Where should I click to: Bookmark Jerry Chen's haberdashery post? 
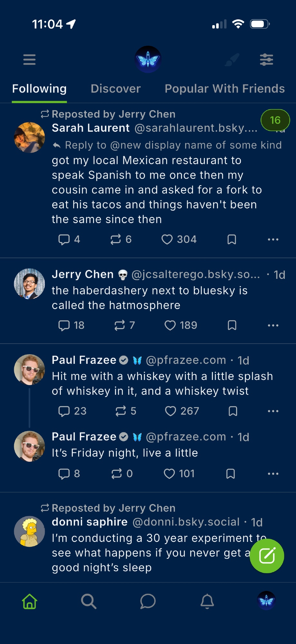[x=232, y=326]
